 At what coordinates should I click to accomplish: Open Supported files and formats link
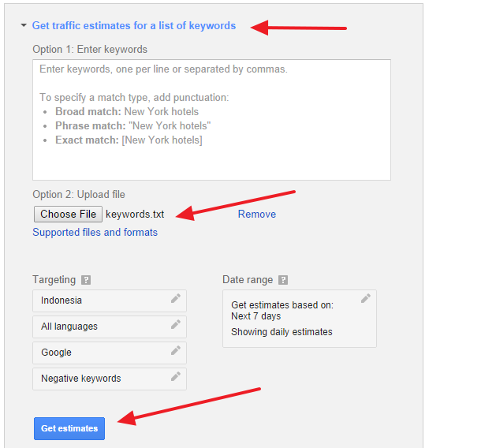(x=95, y=233)
